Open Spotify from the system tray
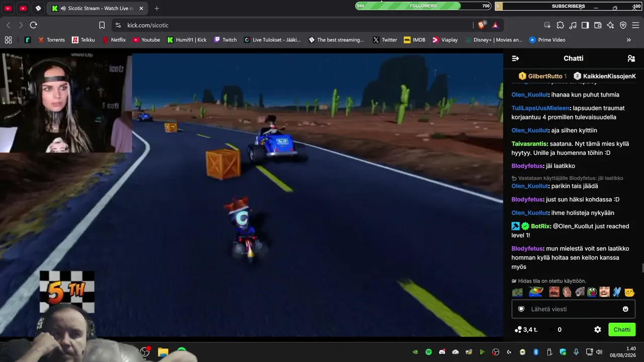 coord(429,352)
